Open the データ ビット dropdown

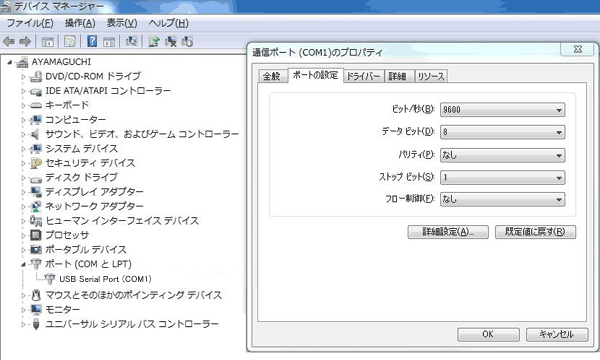(502, 132)
